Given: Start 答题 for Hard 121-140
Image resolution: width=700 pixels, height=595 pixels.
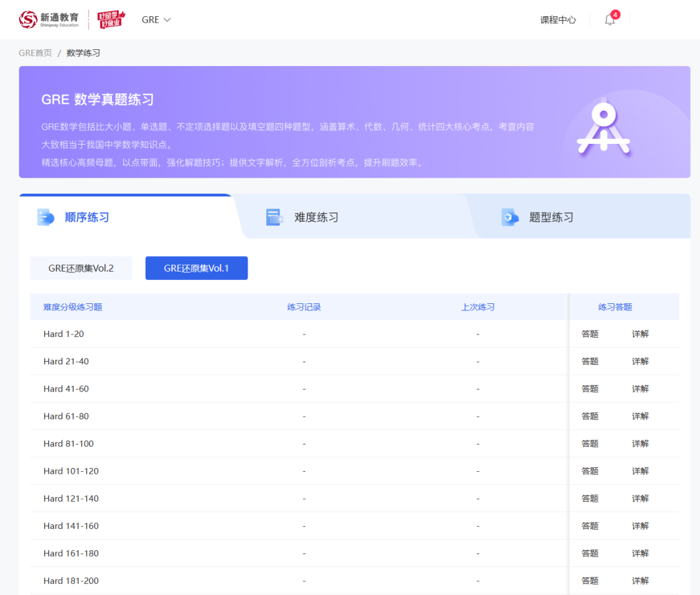Looking at the screenshot, I should point(590,498).
